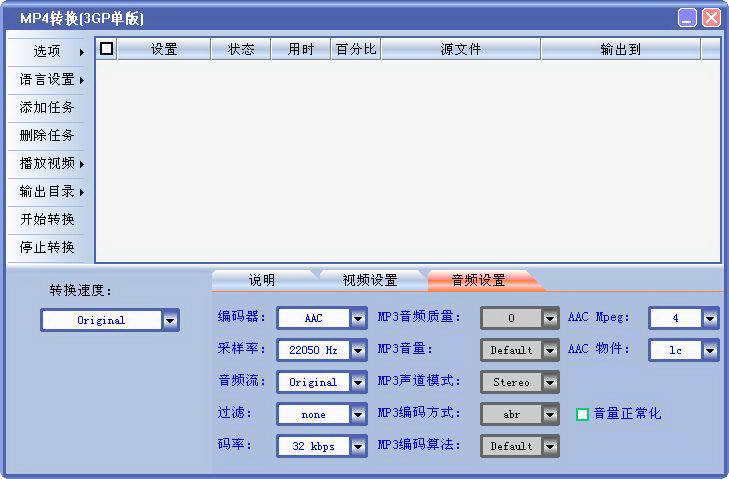Click the 设置 column header
The height and width of the screenshot is (479, 729).
pos(164,49)
